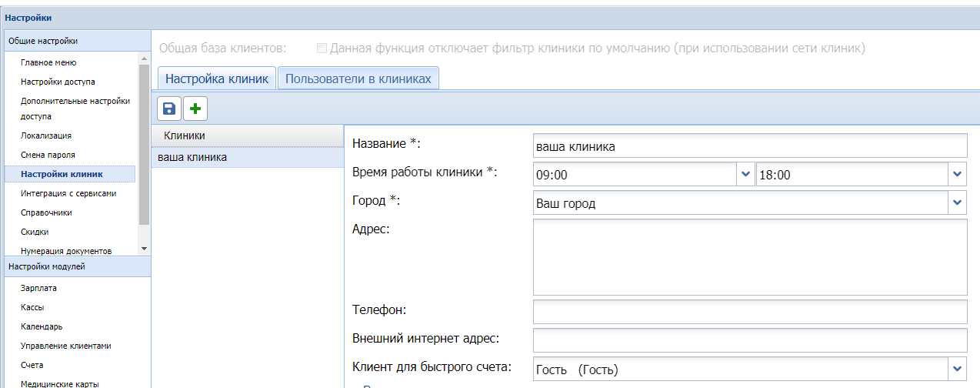Switch to Пользователи в клиниках tab

pos(358,79)
